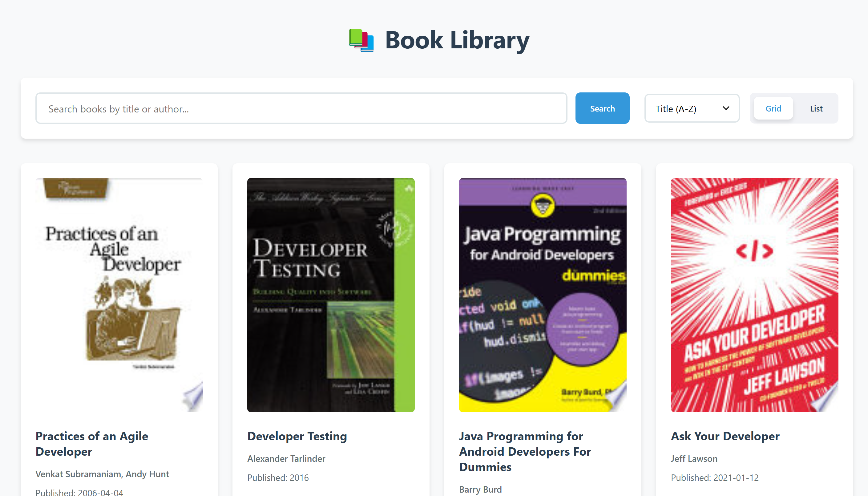Click the sort dropdown chevron arrow
This screenshot has width=868, height=496.
tap(725, 108)
